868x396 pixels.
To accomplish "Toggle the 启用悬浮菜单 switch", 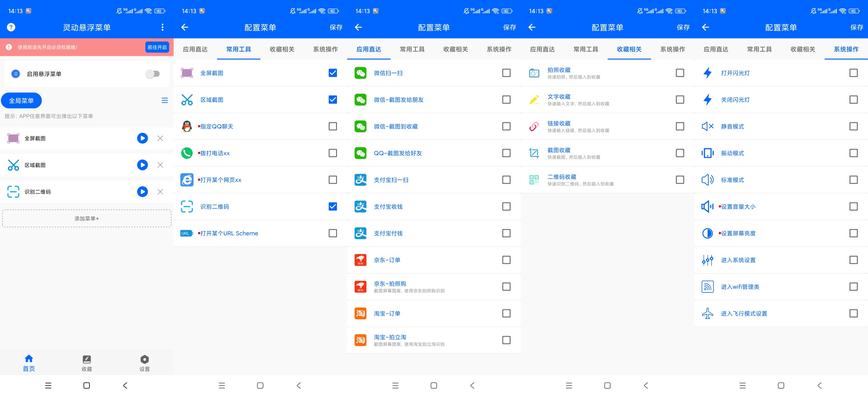I will click(x=152, y=74).
